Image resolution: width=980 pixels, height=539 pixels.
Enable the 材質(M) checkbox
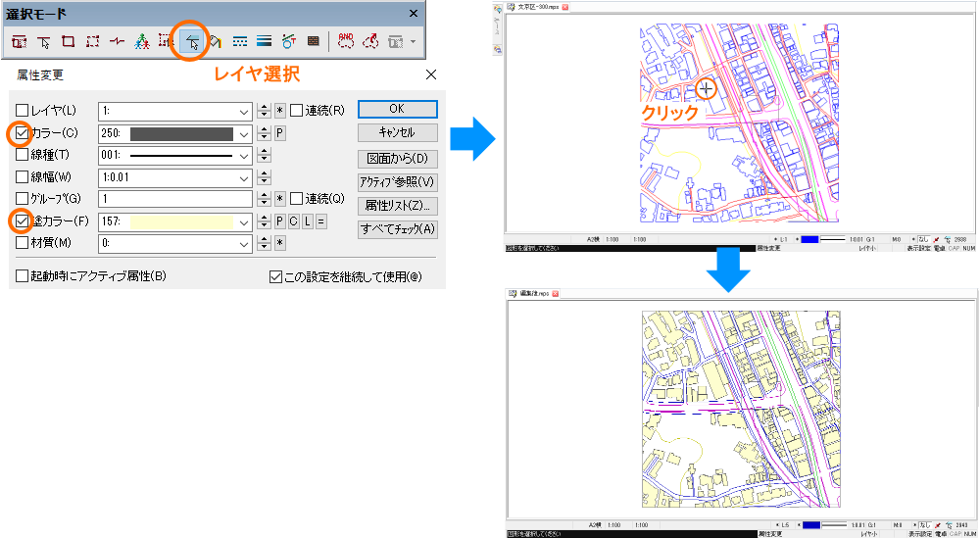point(22,242)
